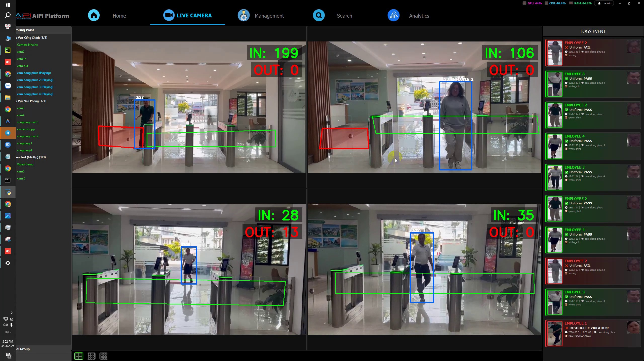Switch to the 4x4 grid layout

pos(104,356)
